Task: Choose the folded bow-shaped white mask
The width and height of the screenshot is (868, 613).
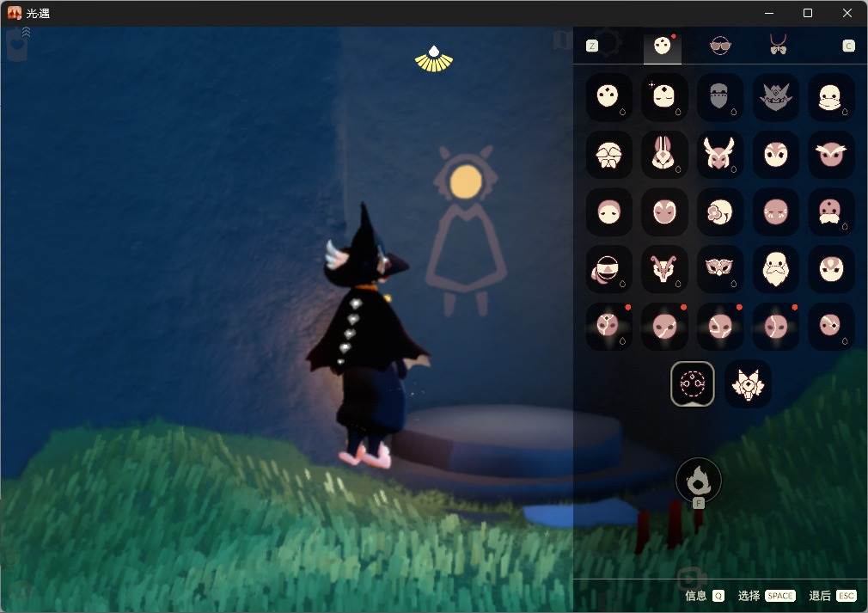Action: tap(608, 155)
